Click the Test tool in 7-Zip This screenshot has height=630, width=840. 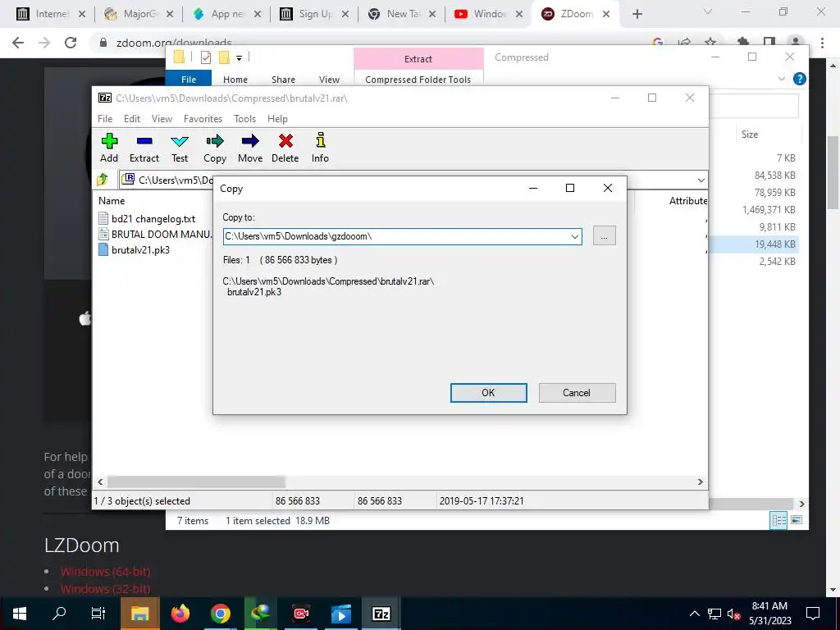pos(180,148)
